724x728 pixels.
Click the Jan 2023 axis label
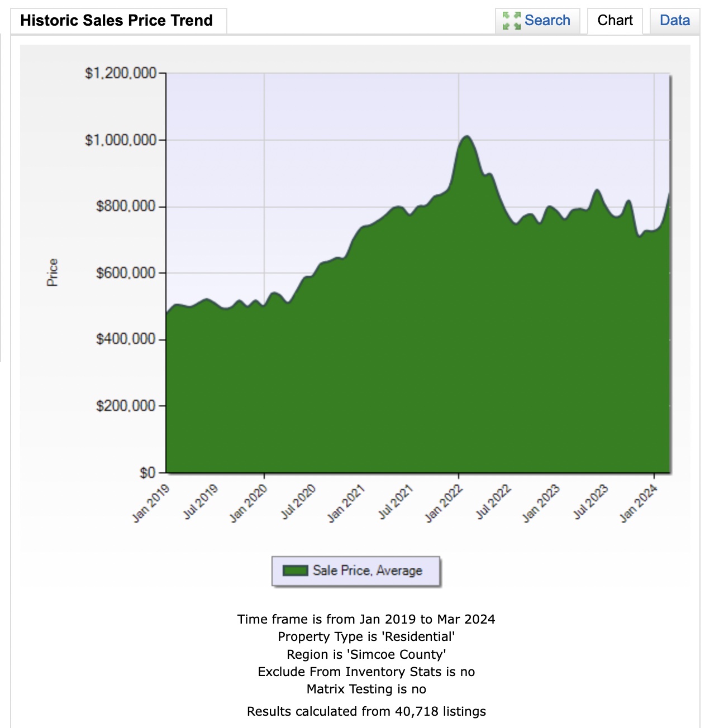[x=541, y=503]
